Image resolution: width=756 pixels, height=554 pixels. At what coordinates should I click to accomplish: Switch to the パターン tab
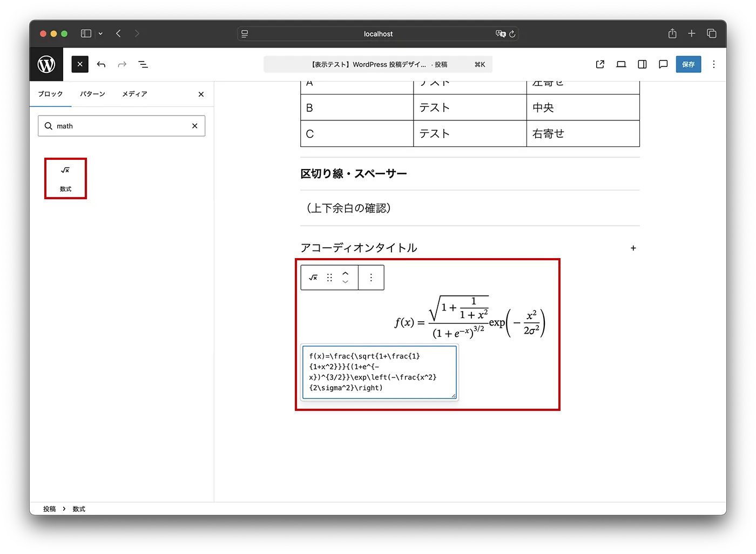point(92,93)
